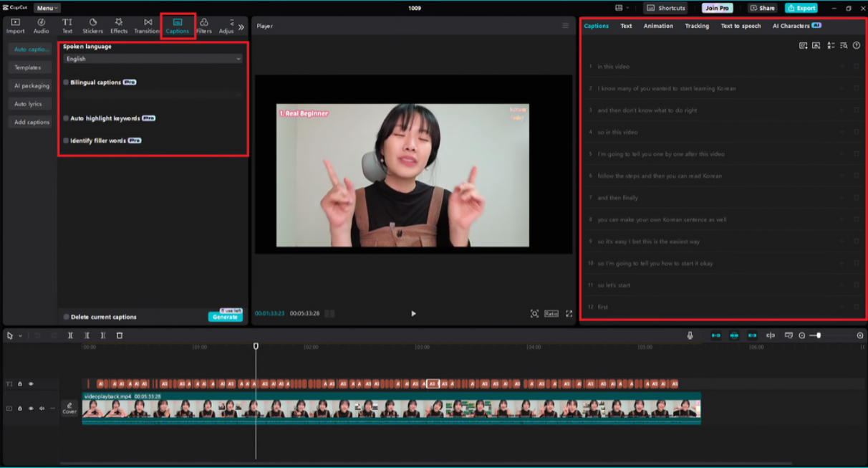Click the find and replace captions icon
Screen dimensions: 868x468
(844, 45)
